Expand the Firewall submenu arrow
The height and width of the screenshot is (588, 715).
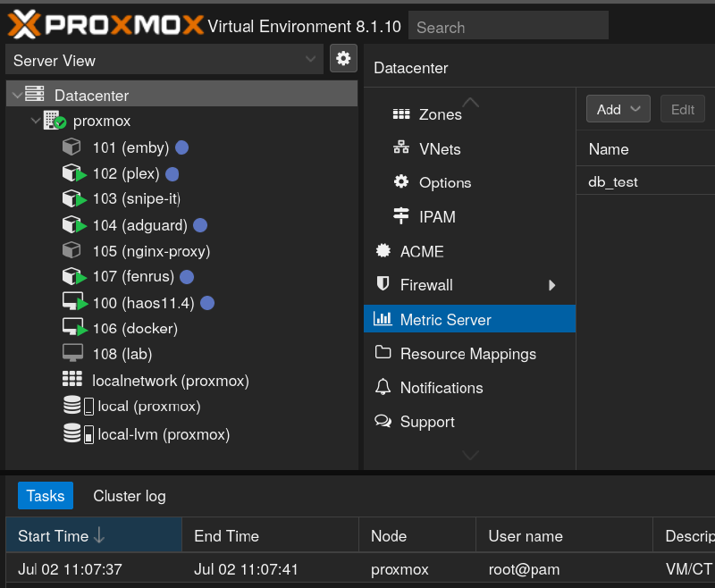[x=552, y=285]
